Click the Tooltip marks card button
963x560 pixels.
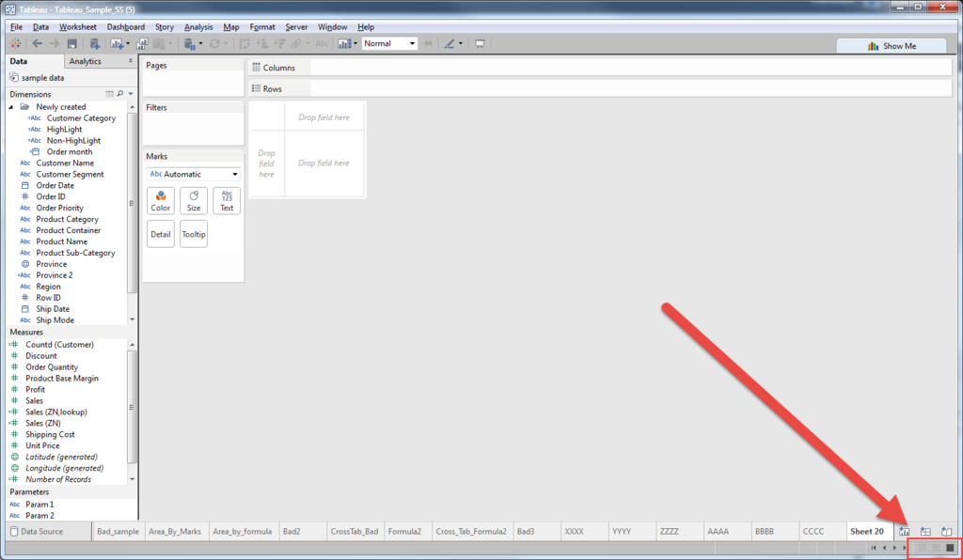pos(194,234)
